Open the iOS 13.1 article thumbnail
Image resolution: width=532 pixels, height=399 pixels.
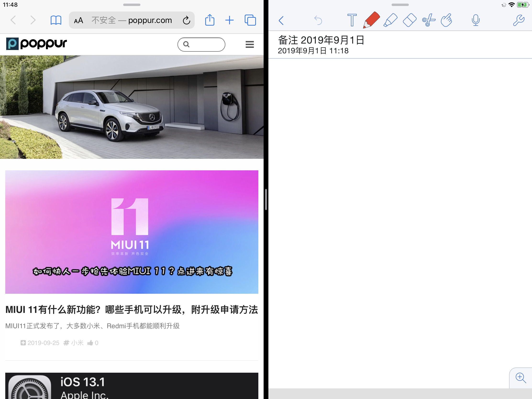point(132,386)
